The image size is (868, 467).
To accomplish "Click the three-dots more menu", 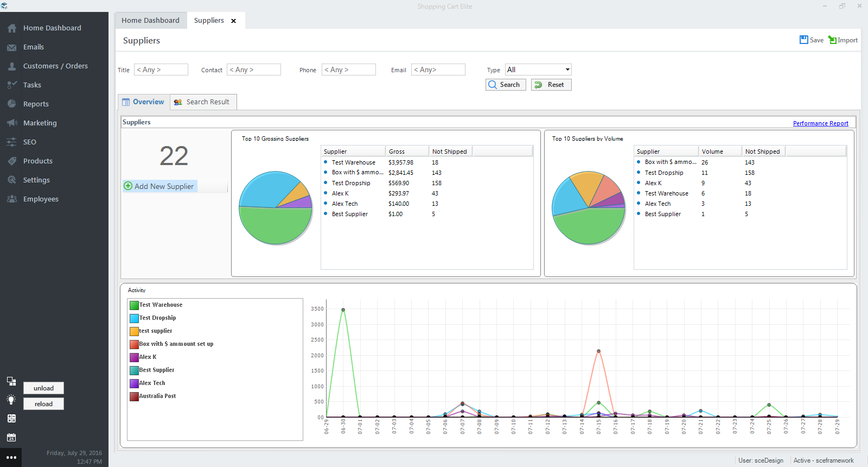I will pos(11,457).
